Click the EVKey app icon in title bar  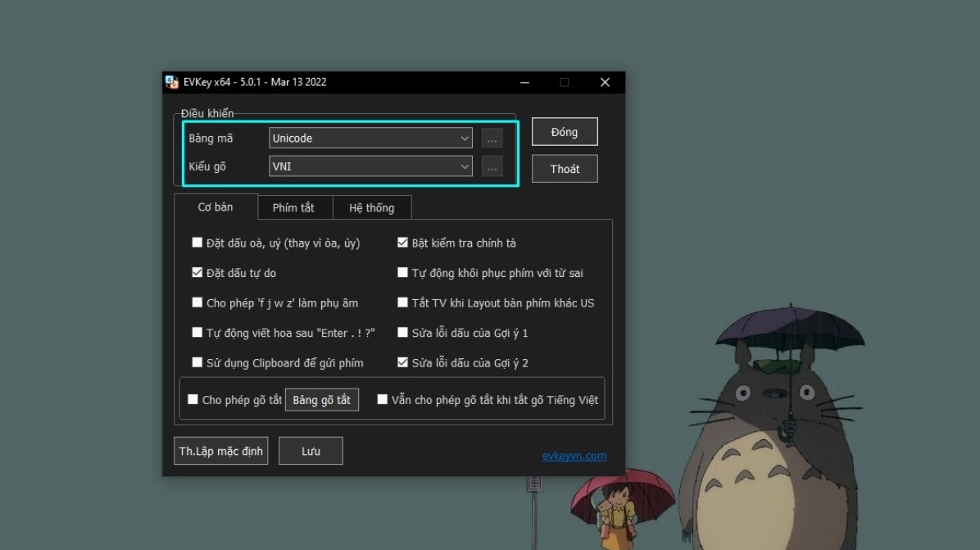coord(172,82)
